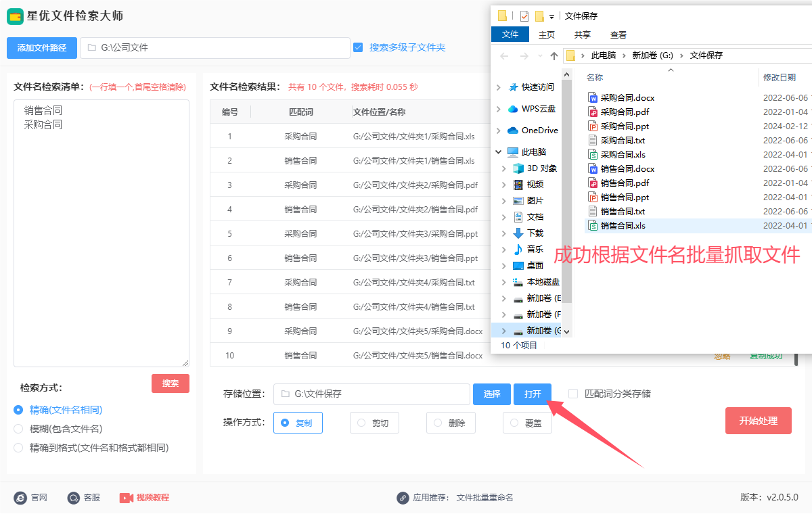Screen dimensions: 812x514
Task: Click the Explorer forward arrow
Action: (x=524, y=55)
